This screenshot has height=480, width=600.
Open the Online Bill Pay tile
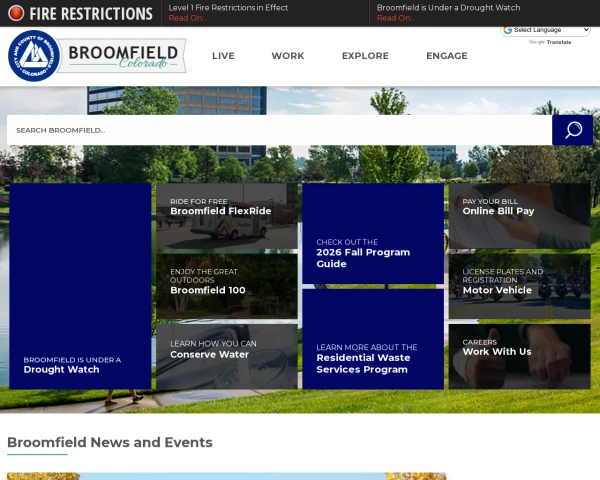(520, 216)
